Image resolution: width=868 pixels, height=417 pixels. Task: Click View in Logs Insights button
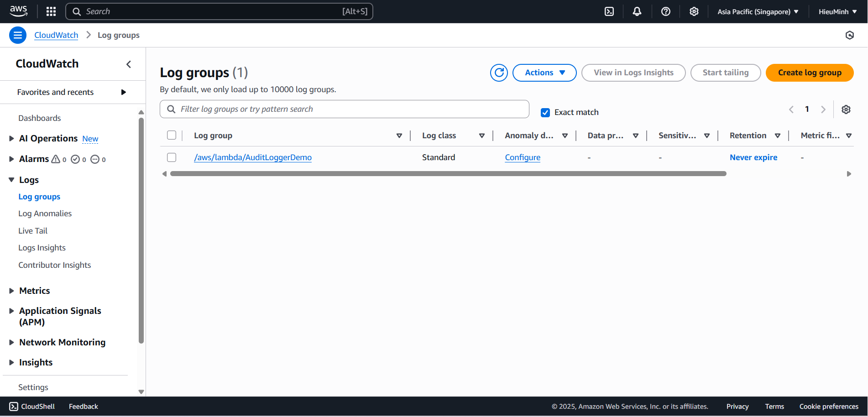(x=633, y=73)
